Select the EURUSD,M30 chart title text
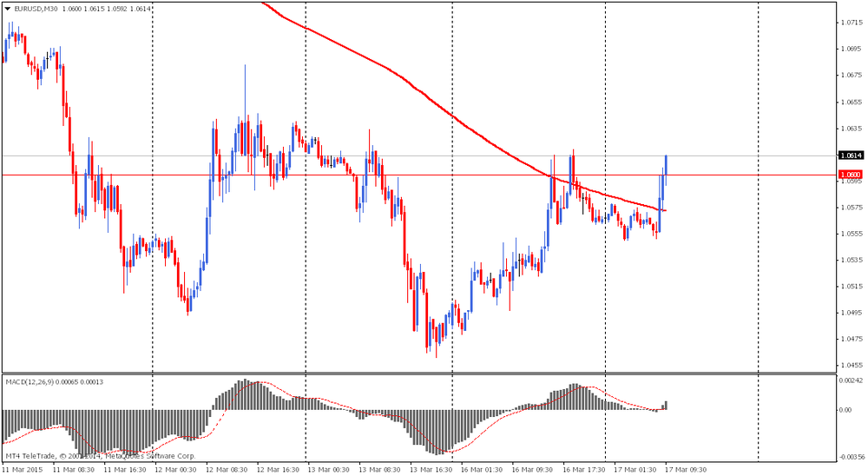868x476 pixels. click(x=36, y=9)
